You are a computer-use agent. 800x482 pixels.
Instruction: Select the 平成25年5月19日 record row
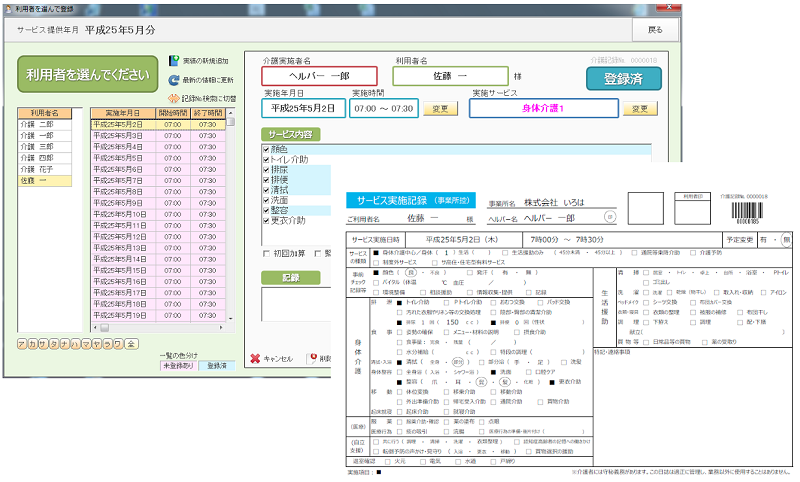coord(158,315)
